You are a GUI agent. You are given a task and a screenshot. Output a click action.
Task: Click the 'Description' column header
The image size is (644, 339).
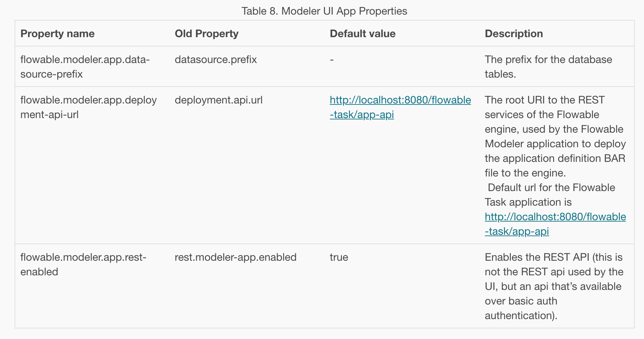(513, 34)
